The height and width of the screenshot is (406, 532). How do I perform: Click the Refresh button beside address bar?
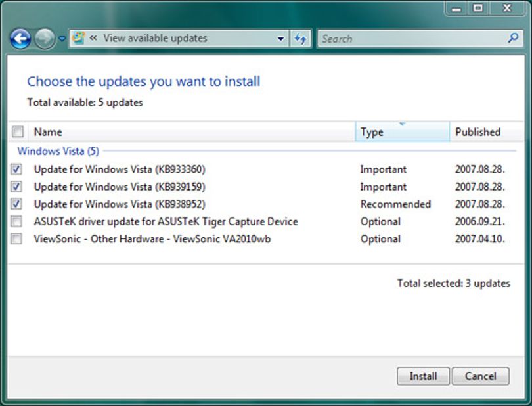[x=300, y=39]
